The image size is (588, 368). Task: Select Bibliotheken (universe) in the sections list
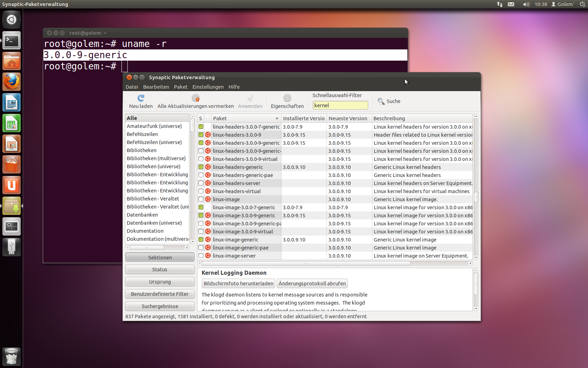(154, 166)
